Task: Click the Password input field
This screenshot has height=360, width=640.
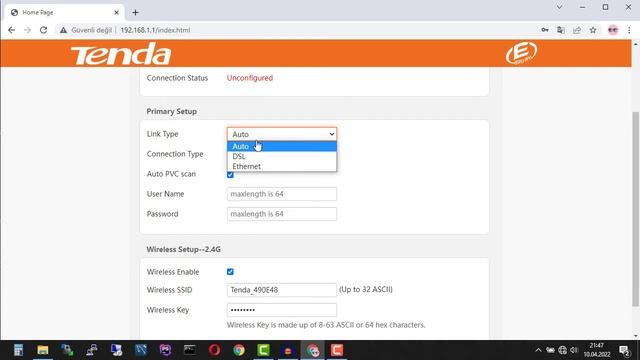Action: [x=282, y=214]
